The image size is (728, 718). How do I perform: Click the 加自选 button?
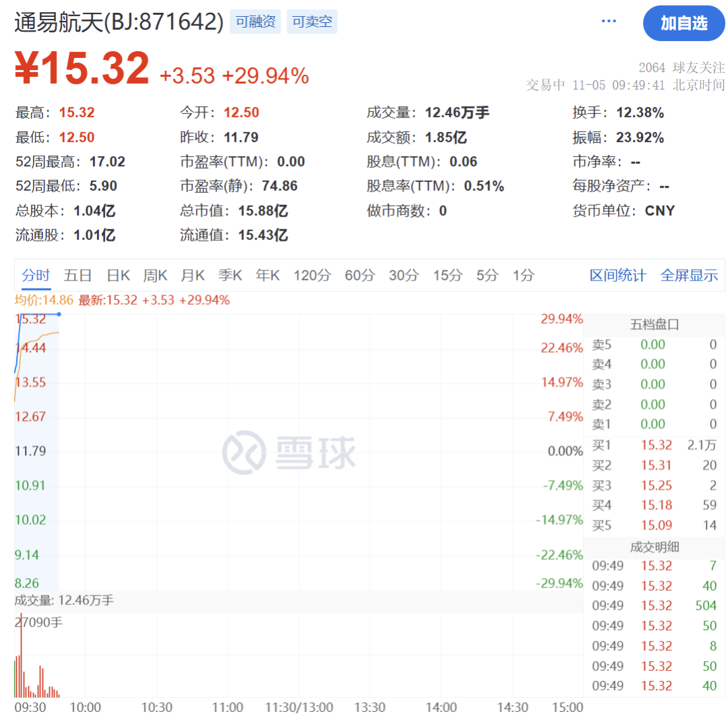pos(684,23)
